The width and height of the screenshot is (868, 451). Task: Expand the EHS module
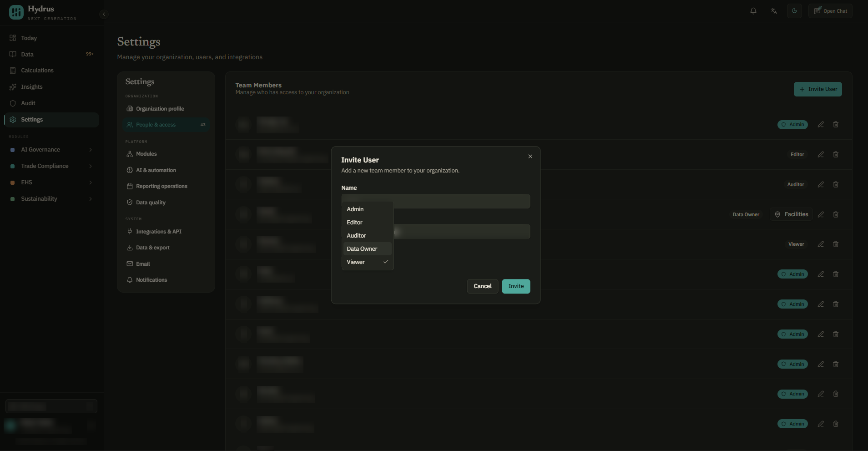click(x=51, y=182)
